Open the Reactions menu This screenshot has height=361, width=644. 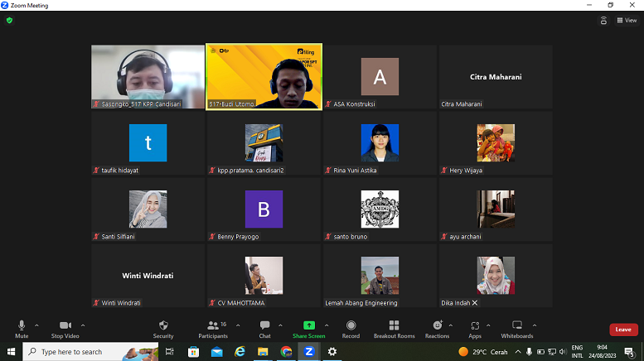[x=437, y=326]
